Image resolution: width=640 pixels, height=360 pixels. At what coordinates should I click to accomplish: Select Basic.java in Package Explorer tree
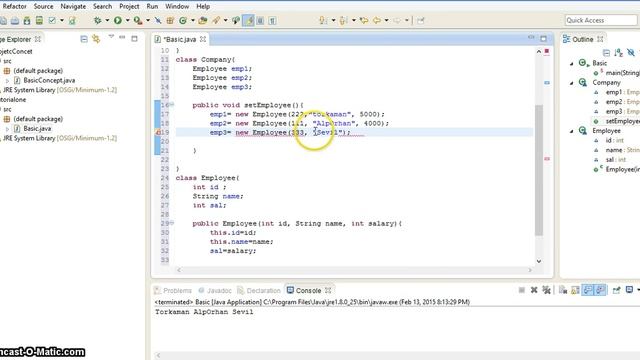tap(37, 129)
